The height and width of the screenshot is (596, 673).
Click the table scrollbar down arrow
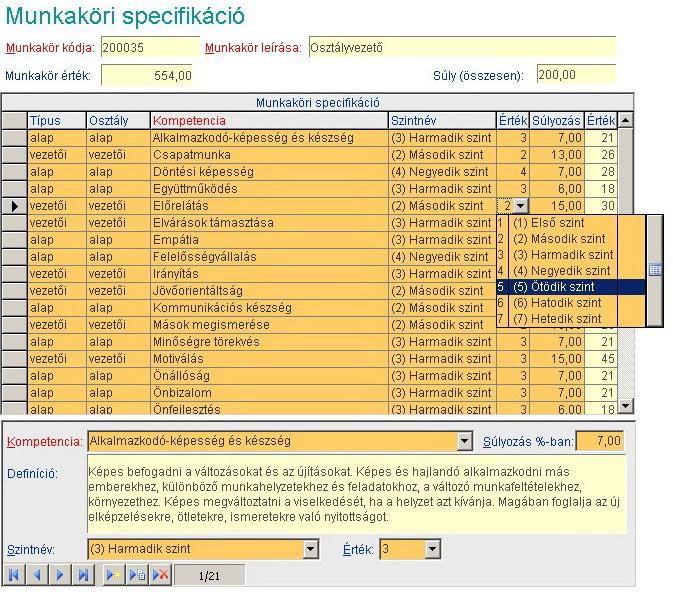(626, 405)
